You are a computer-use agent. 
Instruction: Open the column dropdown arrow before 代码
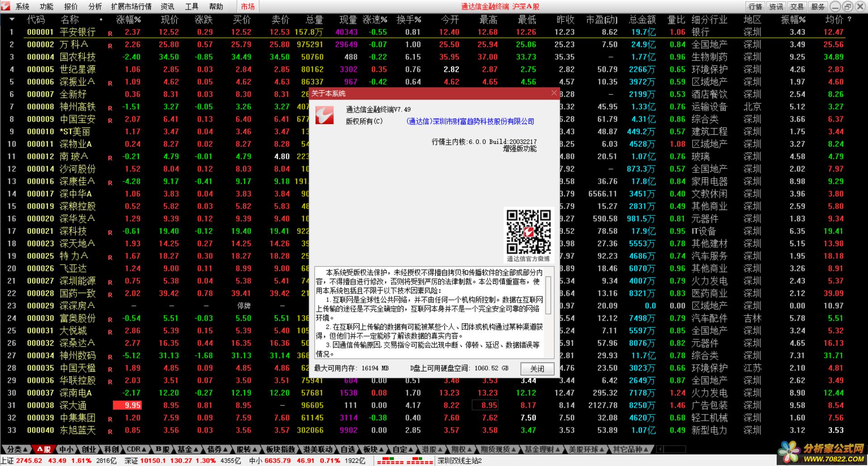12,19
